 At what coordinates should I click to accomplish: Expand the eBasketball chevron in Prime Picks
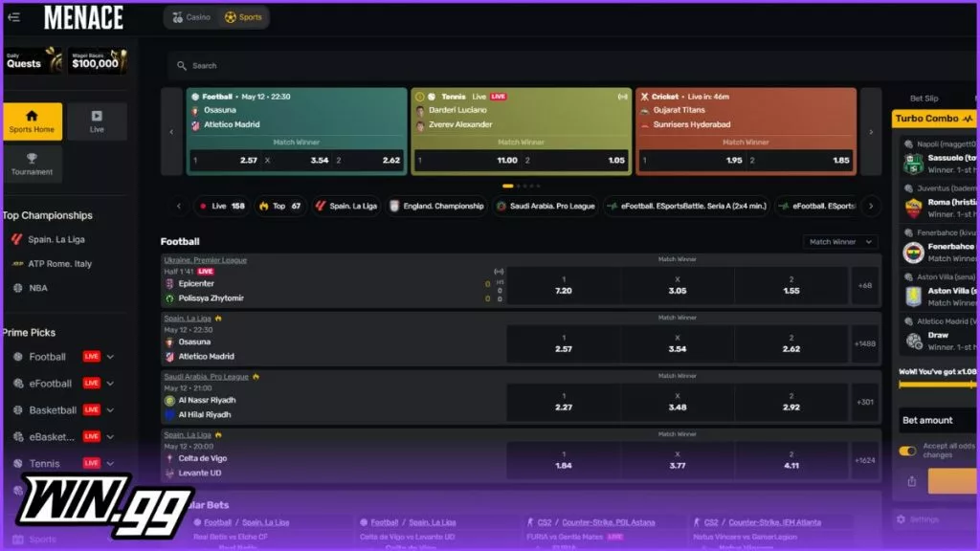click(x=110, y=436)
